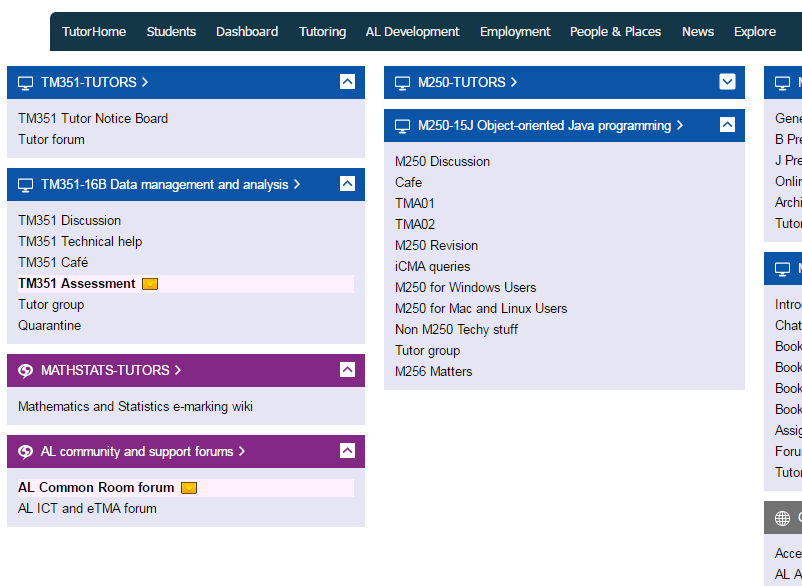Collapse the TM351-16B Data management panel

pos(347,184)
